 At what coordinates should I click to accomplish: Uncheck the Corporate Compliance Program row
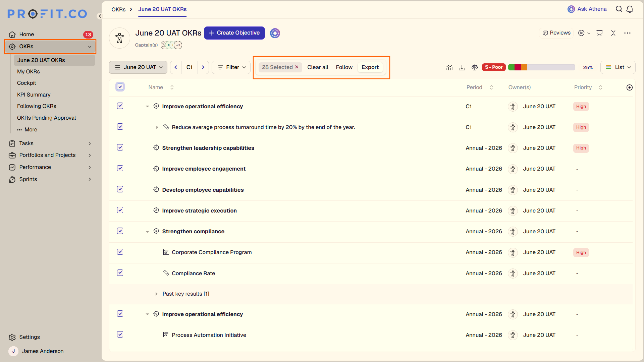[x=120, y=252]
